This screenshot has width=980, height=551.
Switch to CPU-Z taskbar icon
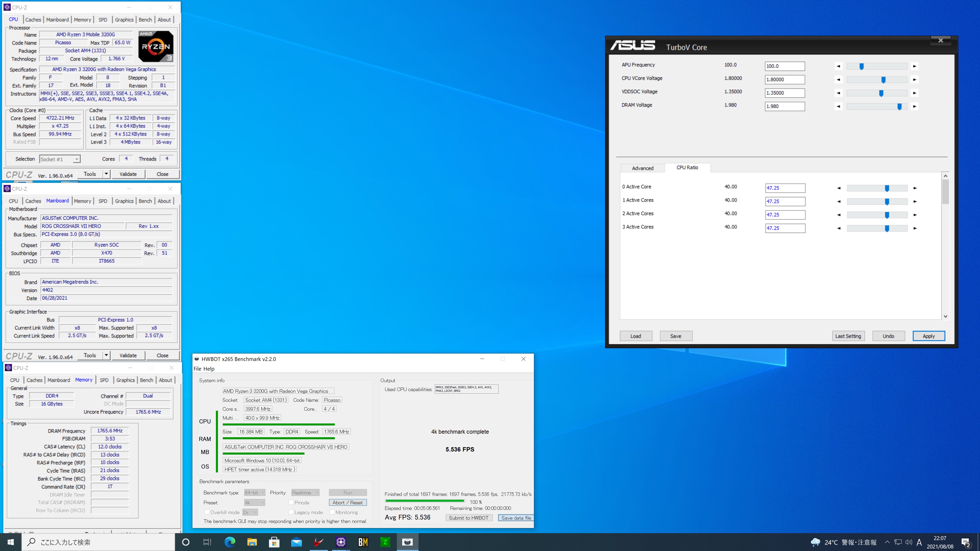[x=341, y=542]
